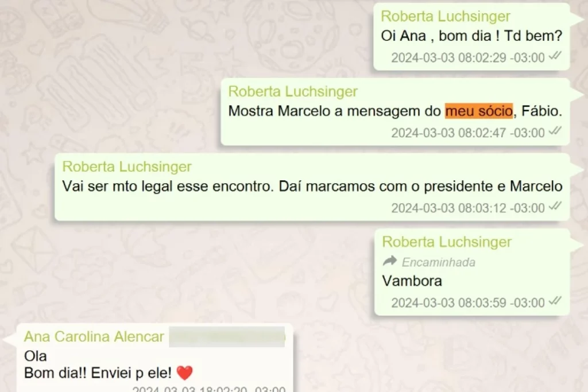This screenshot has height=392, width=588.
Task: Click timestamp 2024-03-03 08:03:12
Action: pyautogui.click(x=468, y=208)
